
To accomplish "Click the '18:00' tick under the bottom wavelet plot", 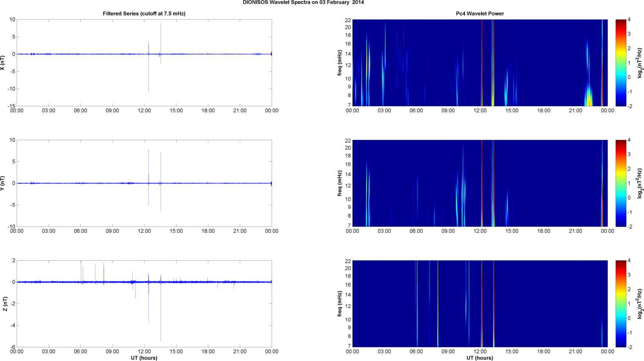I will [x=544, y=352].
